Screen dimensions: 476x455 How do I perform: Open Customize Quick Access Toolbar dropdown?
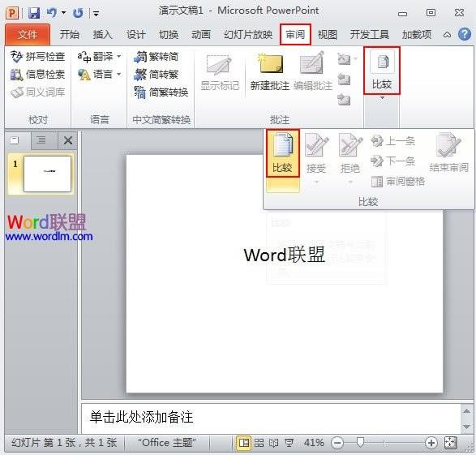(x=96, y=14)
